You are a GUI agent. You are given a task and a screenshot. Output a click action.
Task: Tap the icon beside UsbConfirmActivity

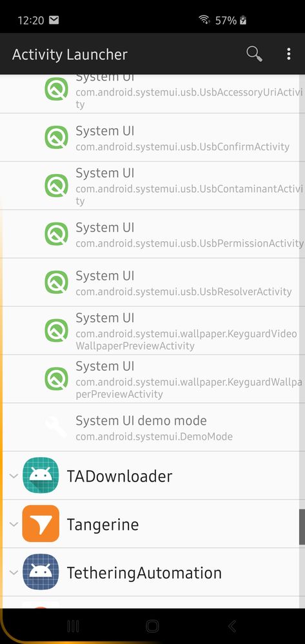(x=56, y=137)
